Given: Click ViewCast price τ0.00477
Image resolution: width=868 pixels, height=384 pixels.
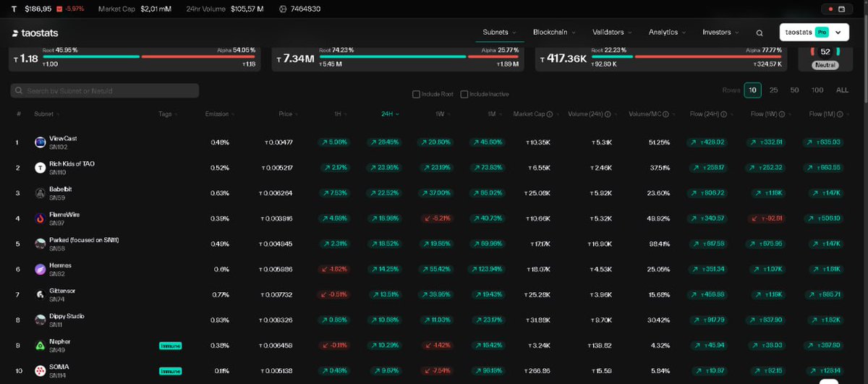Looking at the screenshot, I should point(278,142).
